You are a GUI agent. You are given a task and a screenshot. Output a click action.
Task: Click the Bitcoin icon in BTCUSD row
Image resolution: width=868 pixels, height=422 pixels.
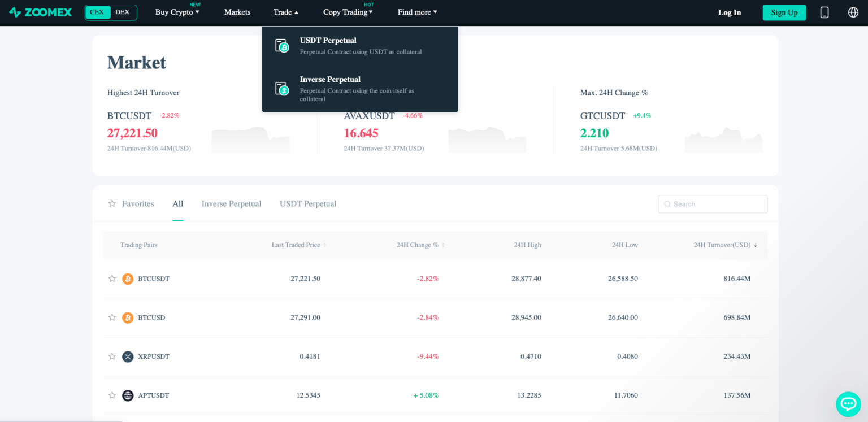(x=128, y=317)
